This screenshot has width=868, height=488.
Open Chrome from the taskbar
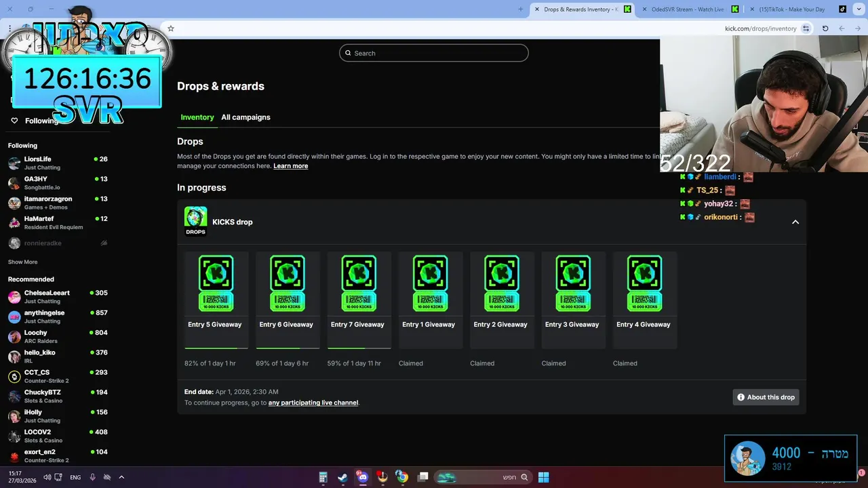pos(402,477)
